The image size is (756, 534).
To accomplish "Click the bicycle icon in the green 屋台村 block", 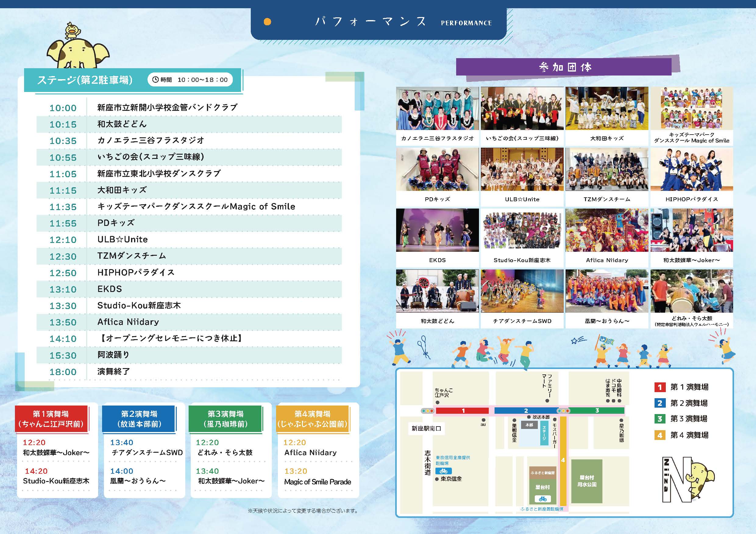I will pos(543,499).
